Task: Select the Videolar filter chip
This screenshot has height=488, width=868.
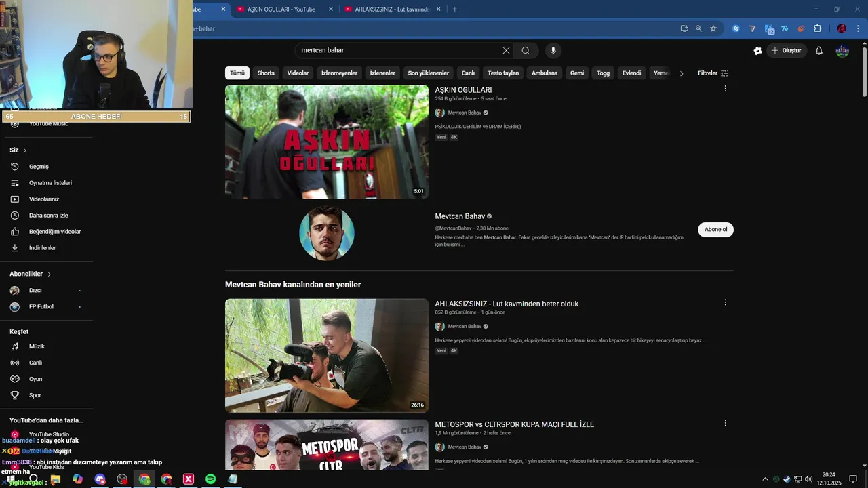Action: [298, 73]
